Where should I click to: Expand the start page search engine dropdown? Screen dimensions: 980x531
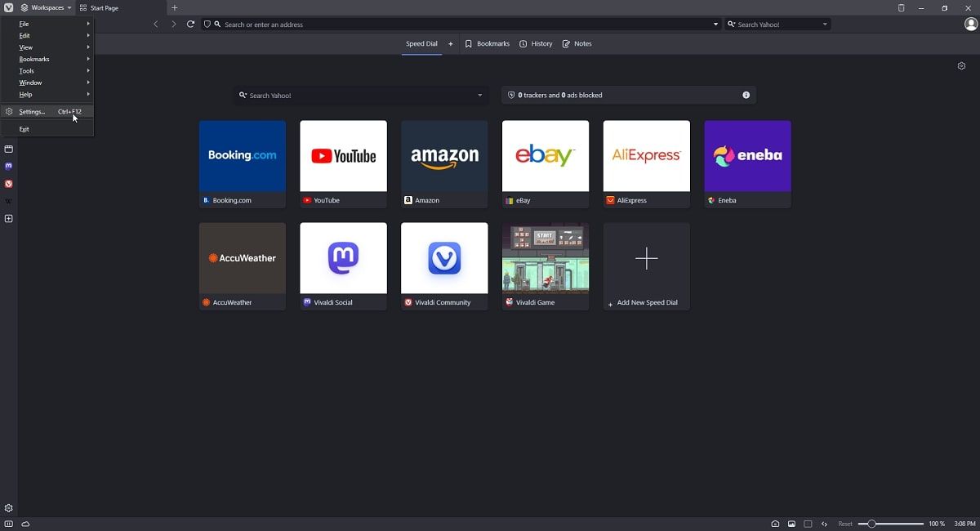pyautogui.click(x=479, y=96)
